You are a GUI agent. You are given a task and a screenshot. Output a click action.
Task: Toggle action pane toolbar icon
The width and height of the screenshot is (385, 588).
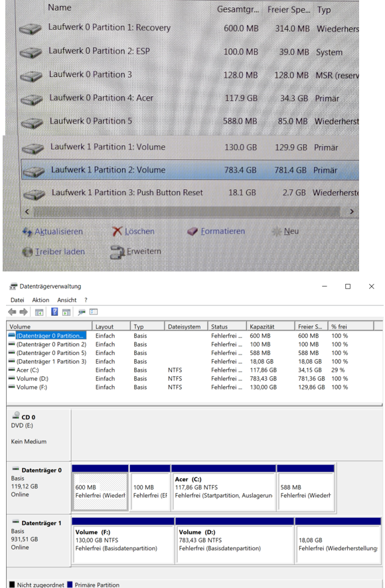click(66, 312)
